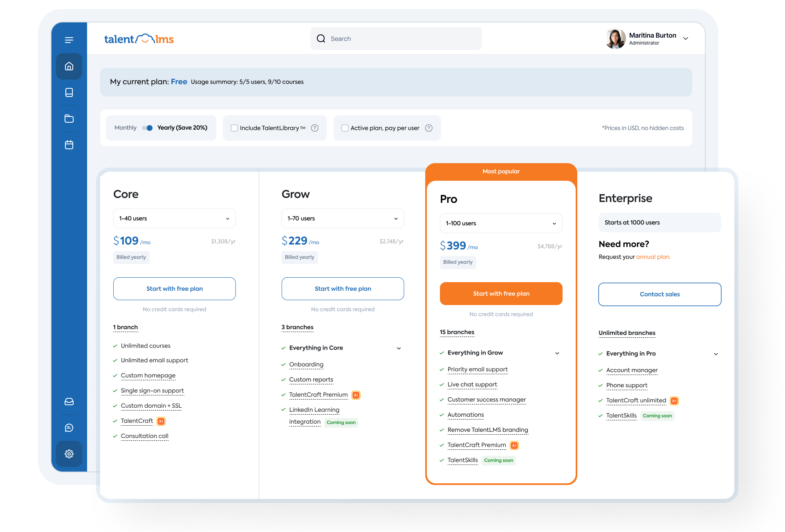Open help icon next to Include TalentLibrary
Screen dimensions: 785x532
coord(315,128)
